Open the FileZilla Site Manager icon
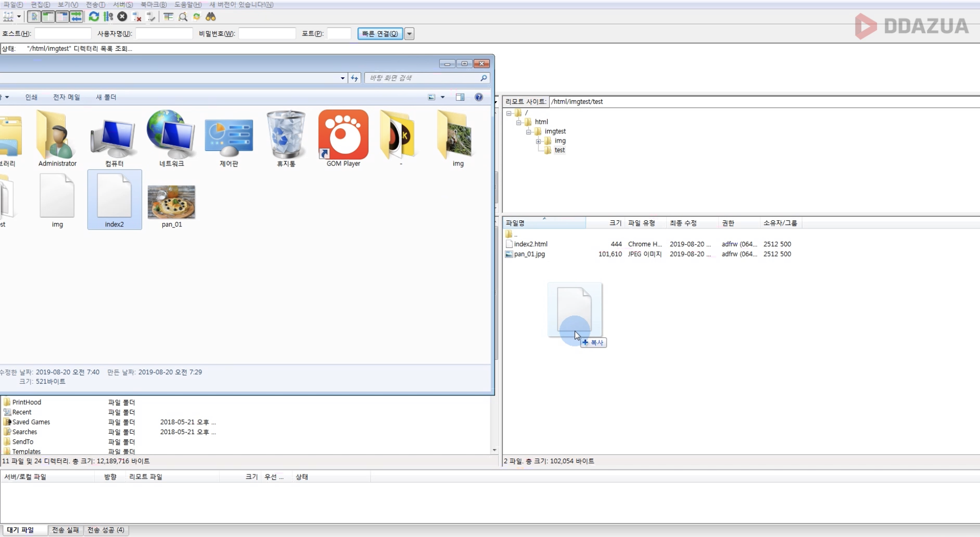980x537 pixels. (8, 17)
